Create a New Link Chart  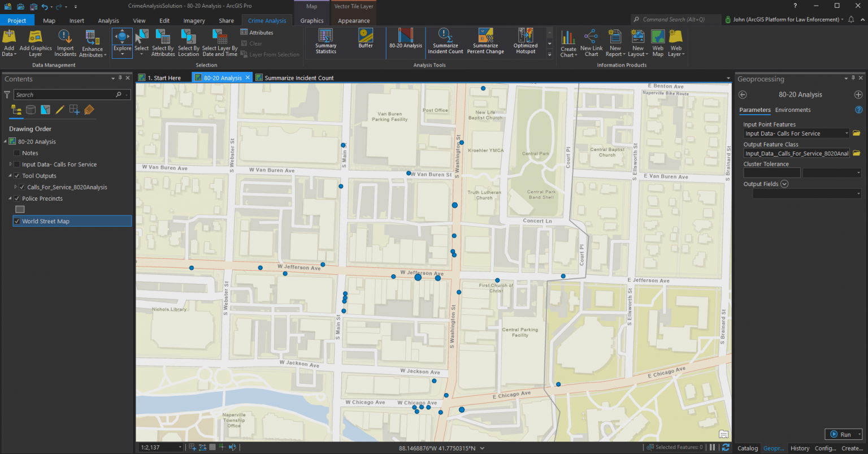pyautogui.click(x=591, y=42)
